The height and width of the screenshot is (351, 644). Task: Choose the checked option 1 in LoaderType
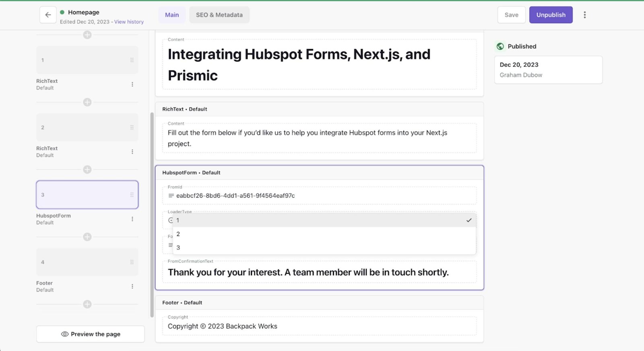pyautogui.click(x=178, y=220)
